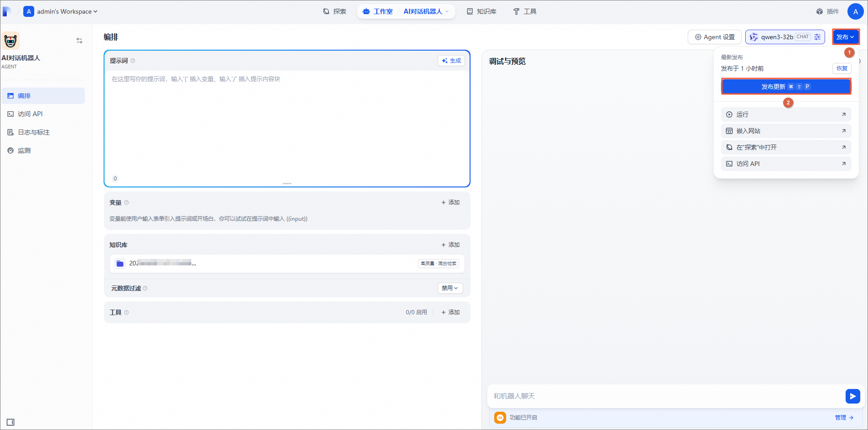
Task: Open the user avatar A menu
Action: coord(855,11)
